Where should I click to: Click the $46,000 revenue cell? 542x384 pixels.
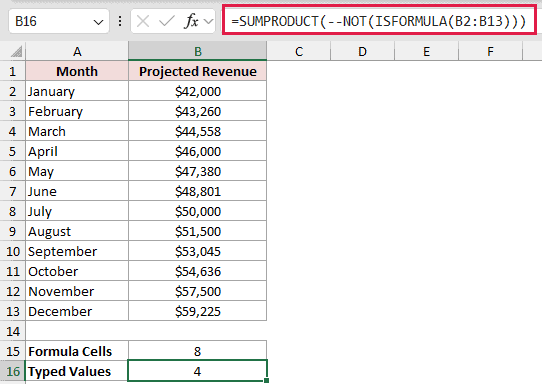click(x=197, y=151)
